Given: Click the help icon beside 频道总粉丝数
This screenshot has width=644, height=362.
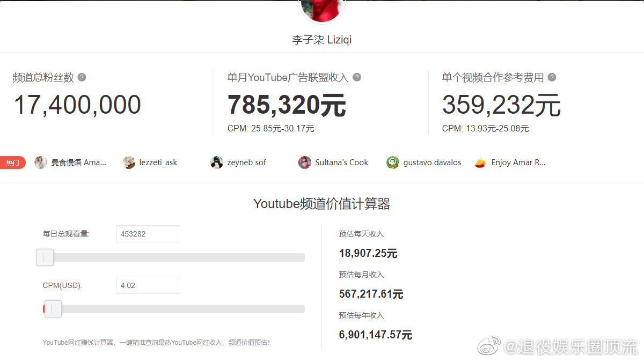Looking at the screenshot, I should coord(82,77).
